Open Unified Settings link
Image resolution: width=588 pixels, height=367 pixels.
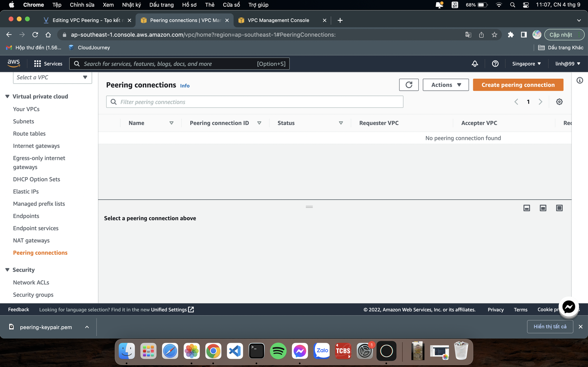click(172, 310)
